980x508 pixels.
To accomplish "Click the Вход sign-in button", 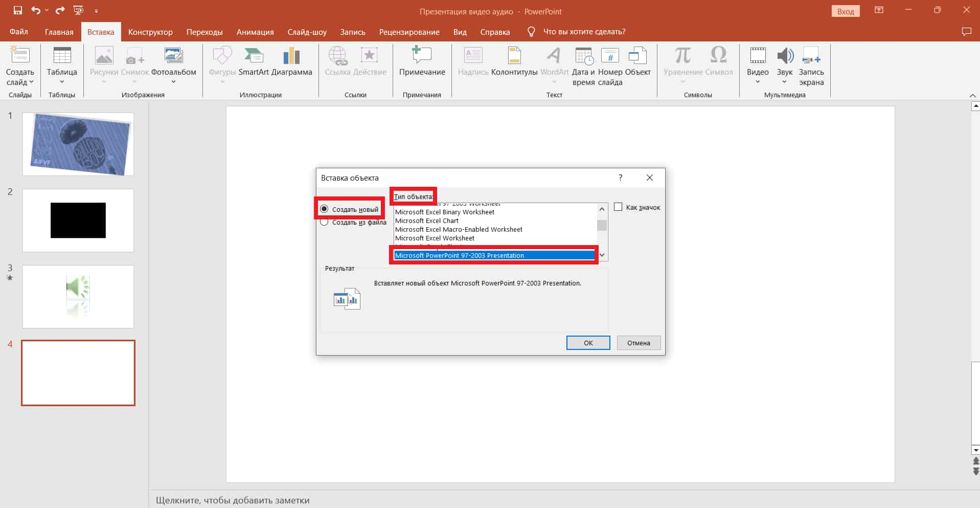I will pyautogui.click(x=846, y=11).
